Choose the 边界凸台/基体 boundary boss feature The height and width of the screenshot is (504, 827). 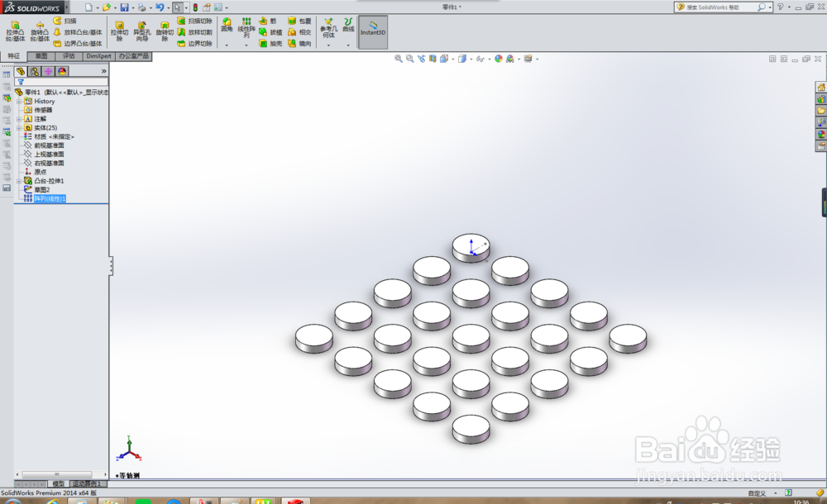pyautogui.click(x=78, y=44)
